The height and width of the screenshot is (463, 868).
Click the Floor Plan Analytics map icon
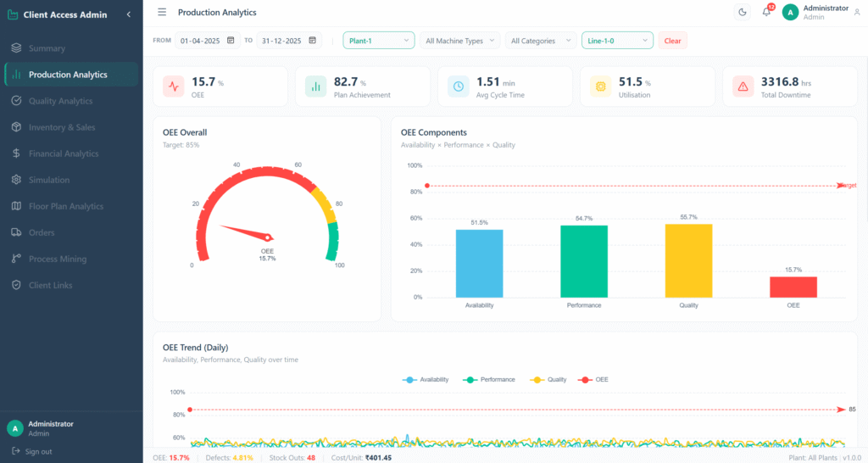[x=16, y=206]
